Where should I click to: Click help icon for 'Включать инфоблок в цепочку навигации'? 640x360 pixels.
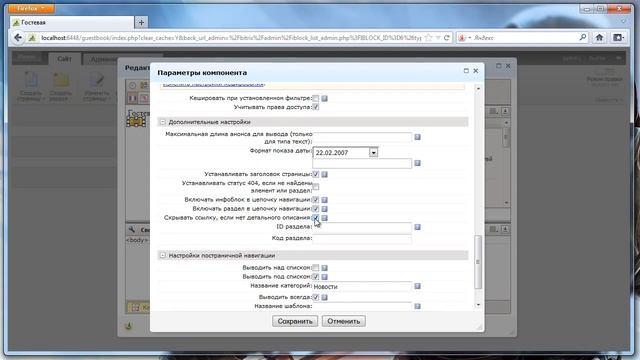(324, 200)
